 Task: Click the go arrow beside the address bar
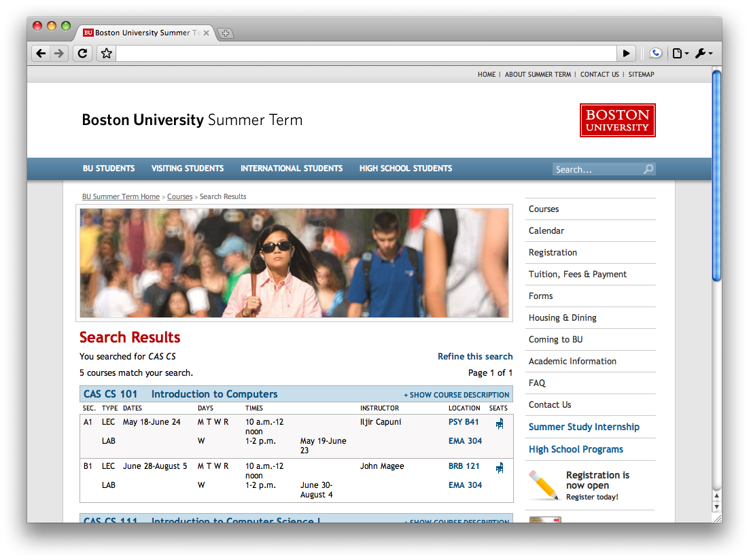(x=626, y=53)
